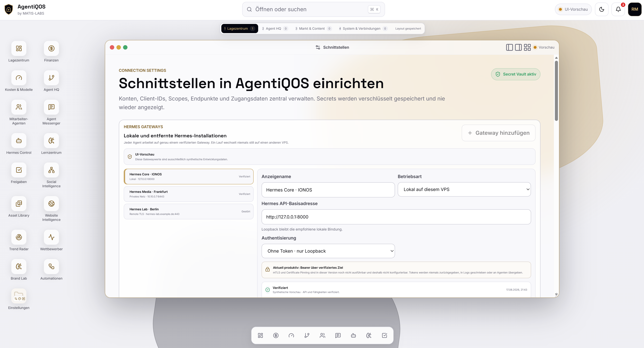644x348 pixels.
Task: Click Gestört status on Hermes Lab
Action: pos(246,212)
